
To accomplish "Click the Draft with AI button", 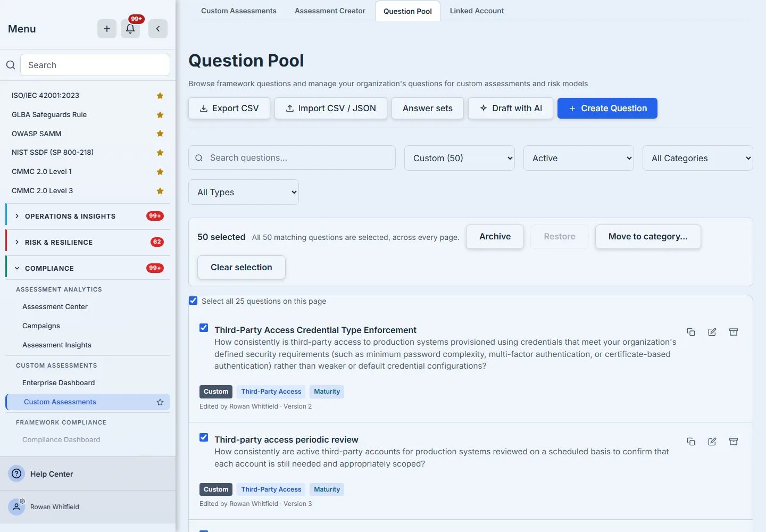I will [511, 109].
